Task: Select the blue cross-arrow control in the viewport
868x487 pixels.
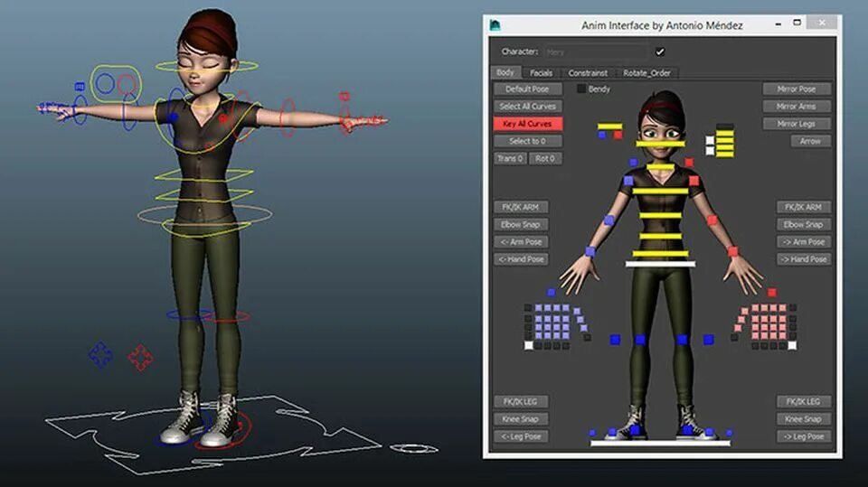Action: pyautogui.click(x=100, y=355)
